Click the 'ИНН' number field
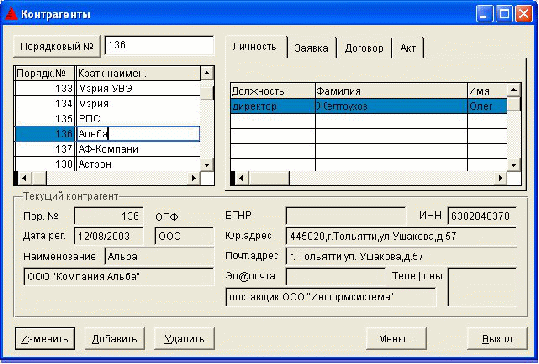Viewport: 539px width, 364px height. tap(482, 216)
